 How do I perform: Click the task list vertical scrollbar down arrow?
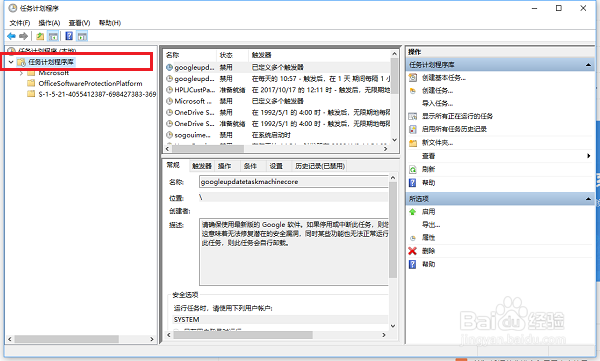tap(395, 140)
